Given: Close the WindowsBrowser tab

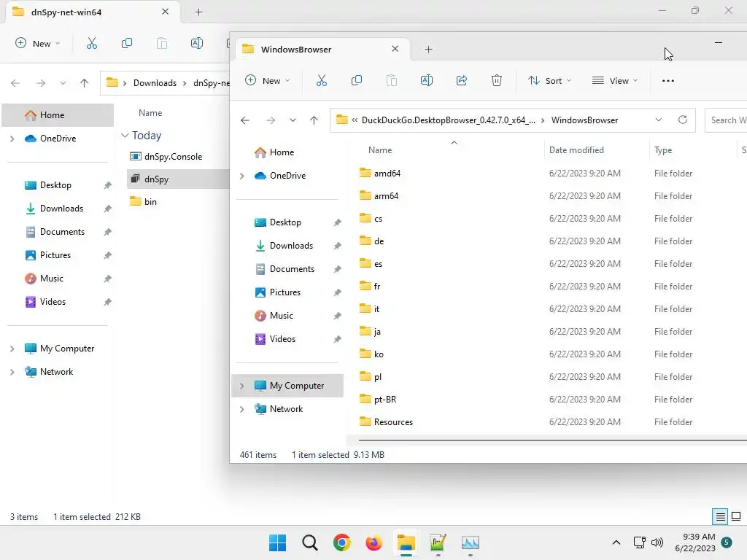Looking at the screenshot, I should point(395,49).
